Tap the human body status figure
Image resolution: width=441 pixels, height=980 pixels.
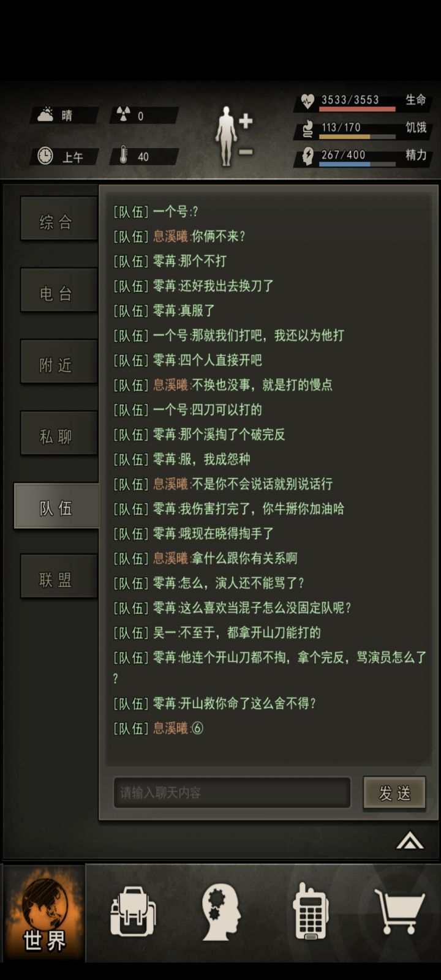226,136
